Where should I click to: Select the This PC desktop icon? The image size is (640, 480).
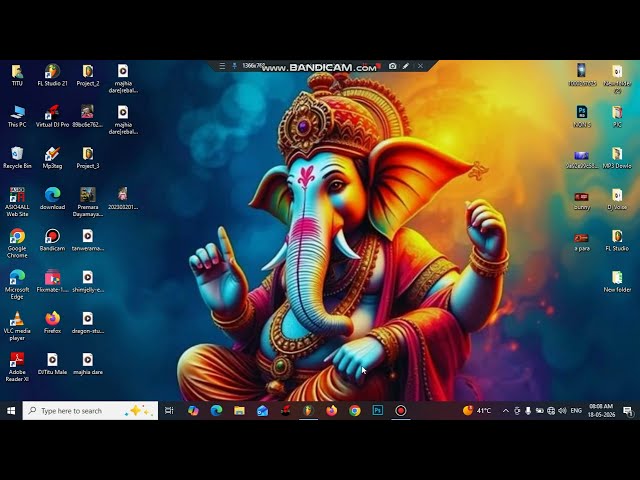(17, 117)
